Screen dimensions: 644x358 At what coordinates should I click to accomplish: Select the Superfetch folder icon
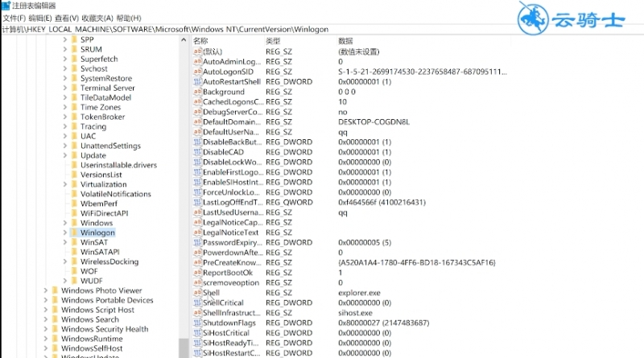pyautogui.click(x=74, y=59)
